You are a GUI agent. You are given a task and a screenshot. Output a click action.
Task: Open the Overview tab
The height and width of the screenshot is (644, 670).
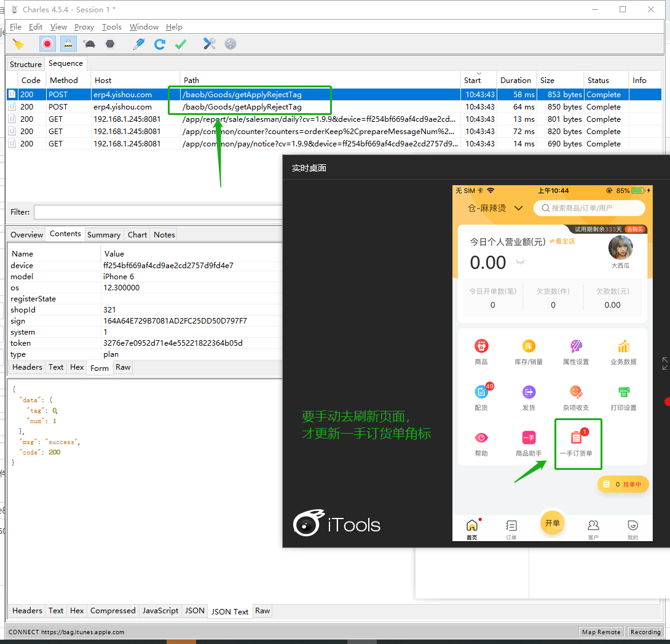pyautogui.click(x=26, y=235)
